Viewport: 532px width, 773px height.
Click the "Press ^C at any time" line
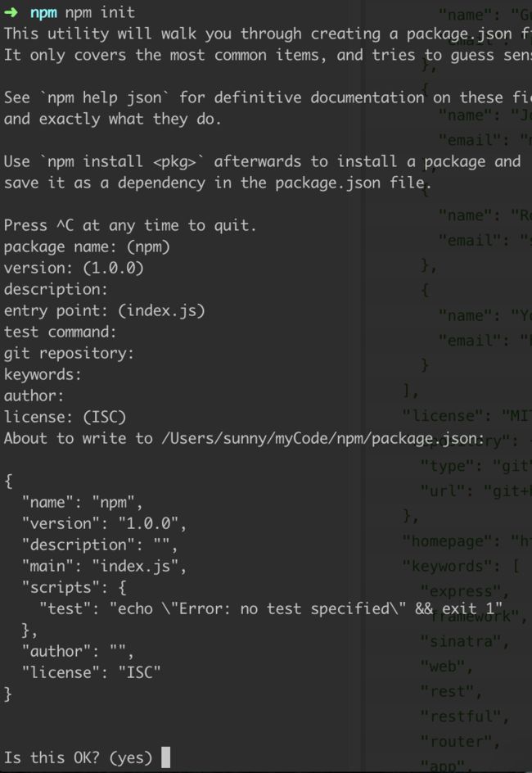click(130, 226)
